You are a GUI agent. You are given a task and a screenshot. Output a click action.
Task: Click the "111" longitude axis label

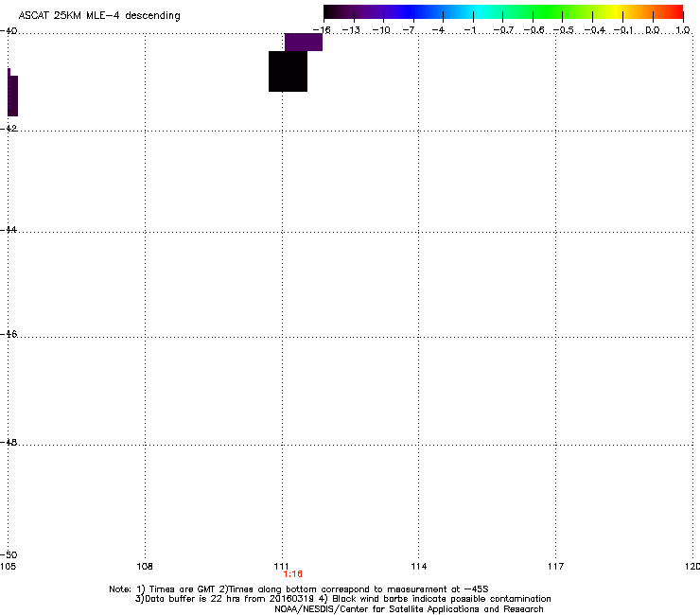coord(281,567)
